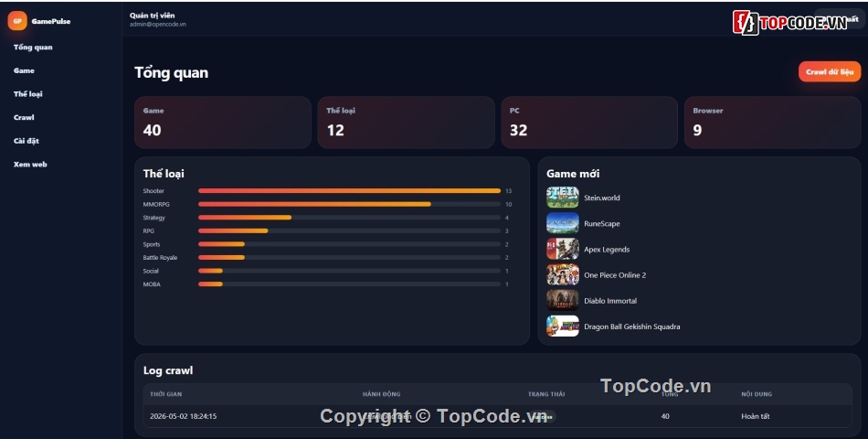Click the Shooter genre label
This screenshot has width=868, height=439.
(153, 190)
